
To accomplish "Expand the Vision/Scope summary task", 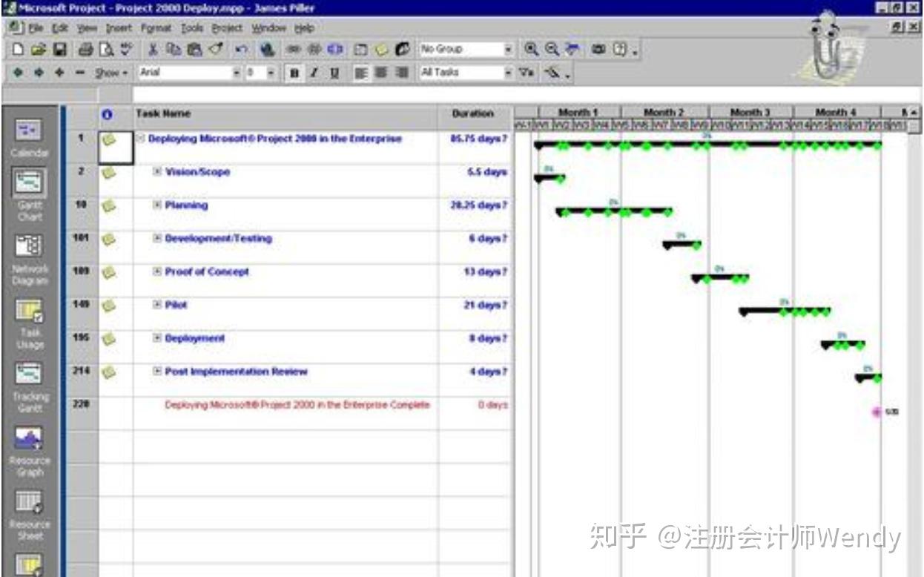I will point(157,172).
